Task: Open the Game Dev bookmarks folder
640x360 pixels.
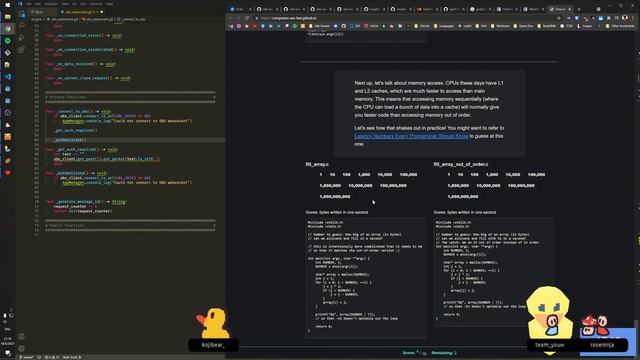Action: [x=523, y=26]
